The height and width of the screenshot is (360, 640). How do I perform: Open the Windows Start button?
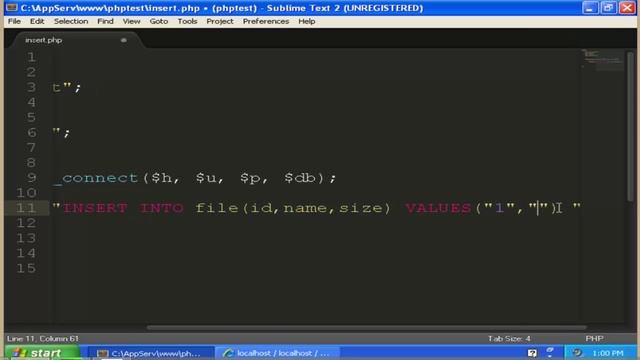[43, 353]
